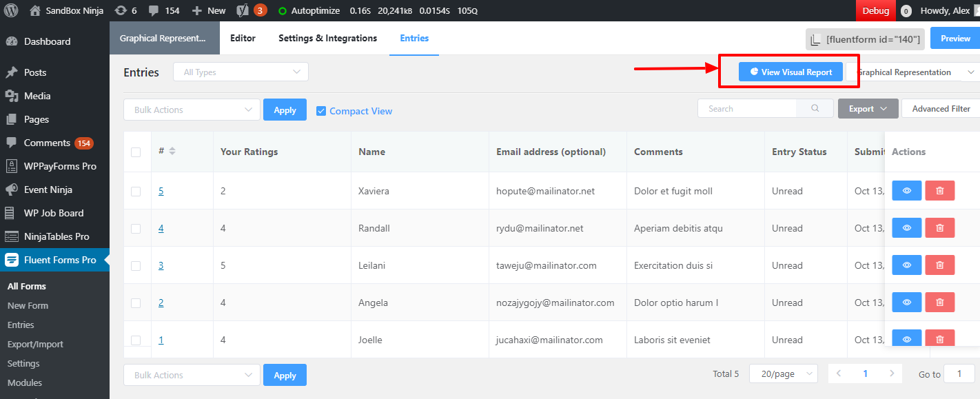The width and height of the screenshot is (980, 399).
Task: Click the Posts pin icon
Action: click(12, 72)
